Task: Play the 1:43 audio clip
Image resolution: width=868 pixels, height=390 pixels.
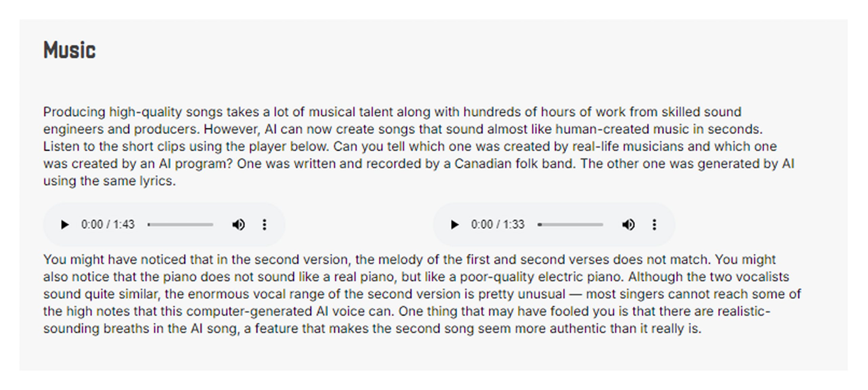Action: 64,225
